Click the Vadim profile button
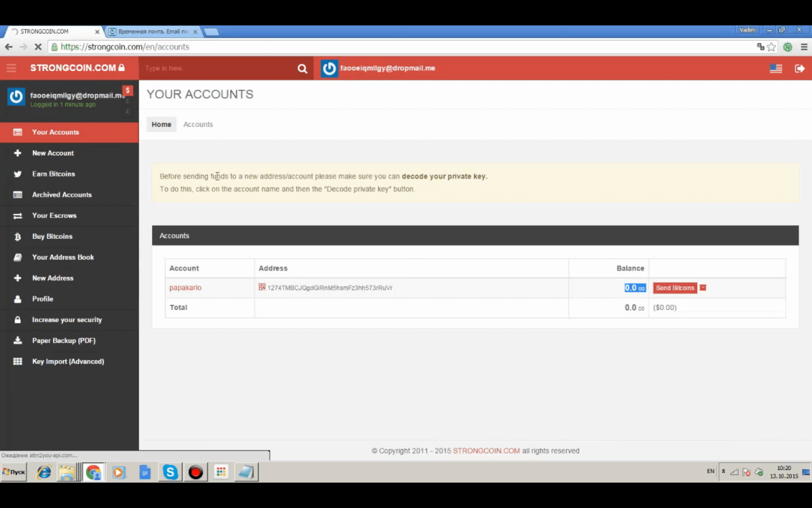 coord(748,30)
